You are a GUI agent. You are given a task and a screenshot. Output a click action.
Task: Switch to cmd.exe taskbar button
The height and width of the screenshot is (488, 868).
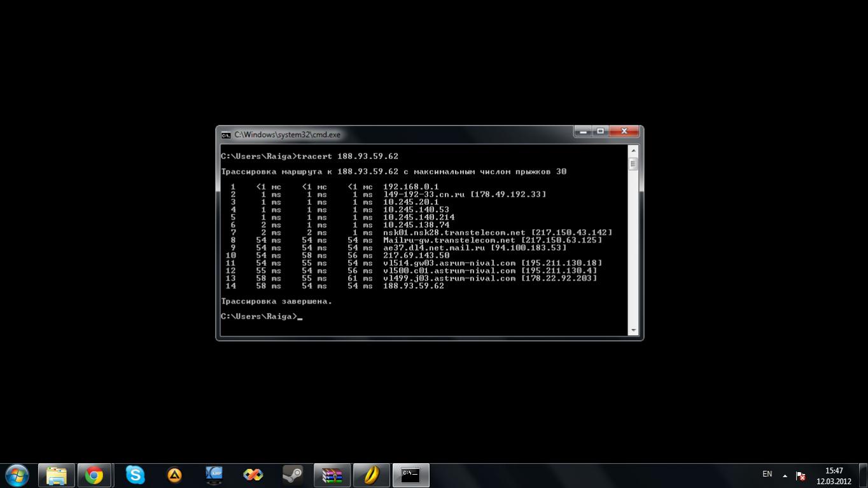pyautogui.click(x=410, y=475)
